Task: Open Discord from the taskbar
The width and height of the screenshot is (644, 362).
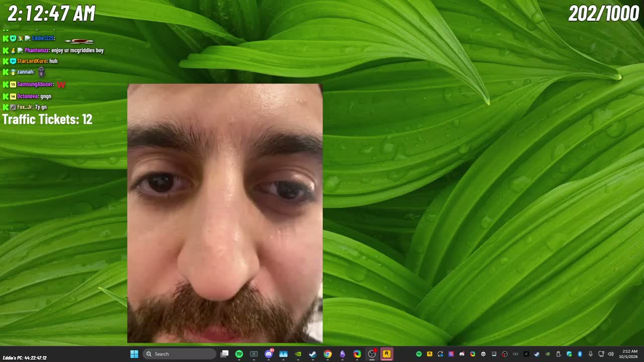Action: [269, 354]
